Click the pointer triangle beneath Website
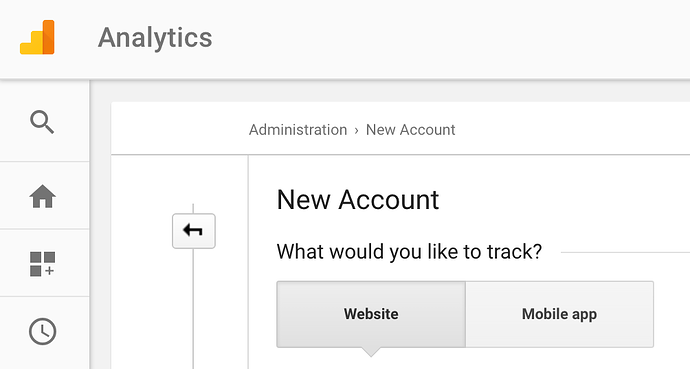 371,352
